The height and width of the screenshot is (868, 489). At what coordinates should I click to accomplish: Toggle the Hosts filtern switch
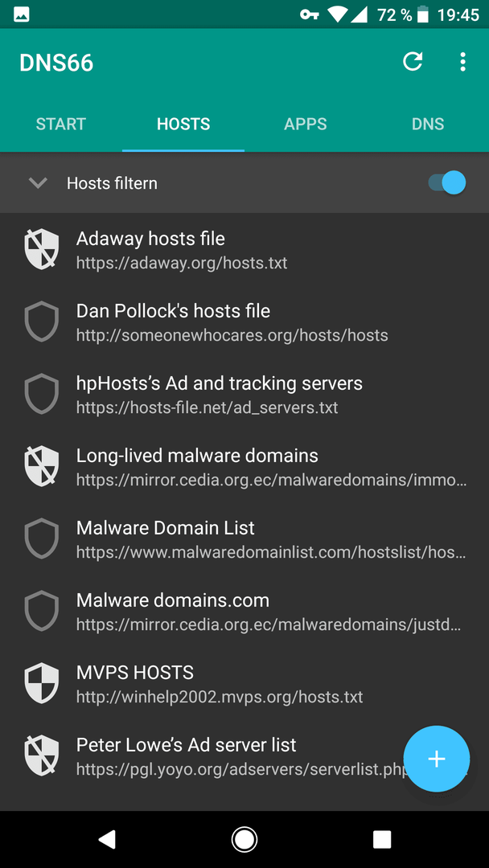(x=446, y=182)
